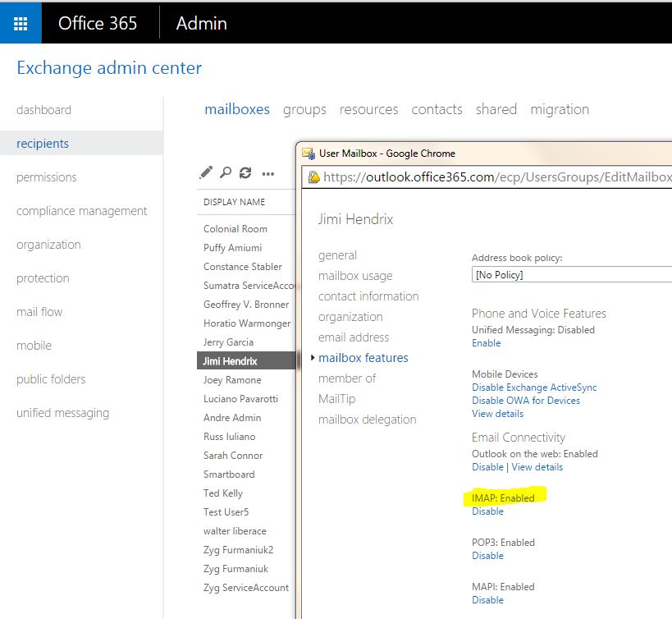Click the popup window's mail envelope icon
The image size is (672, 619).
pyautogui.click(x=309, y=153)
